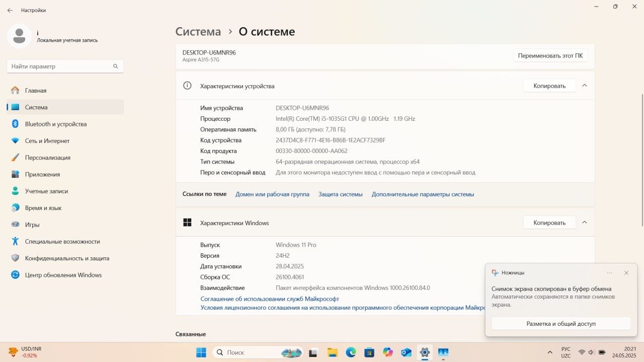
Task: Open Outlook from the taskbar
Action: [x=406, y=352]
